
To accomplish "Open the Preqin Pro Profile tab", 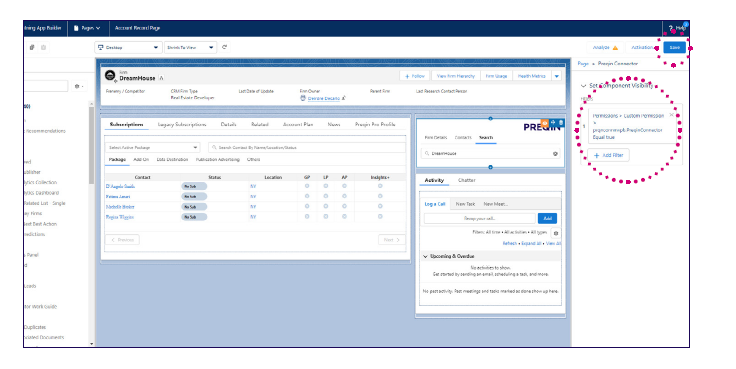I will [375, 124].
